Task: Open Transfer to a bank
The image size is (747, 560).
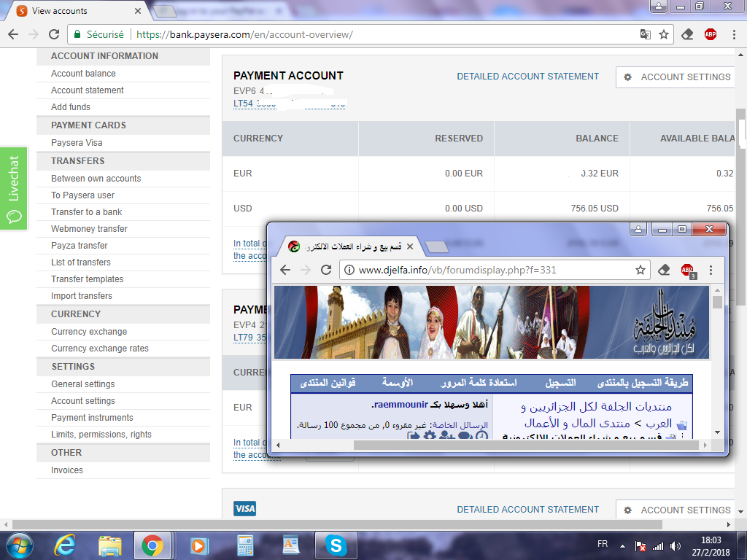Action: (86, 211)
